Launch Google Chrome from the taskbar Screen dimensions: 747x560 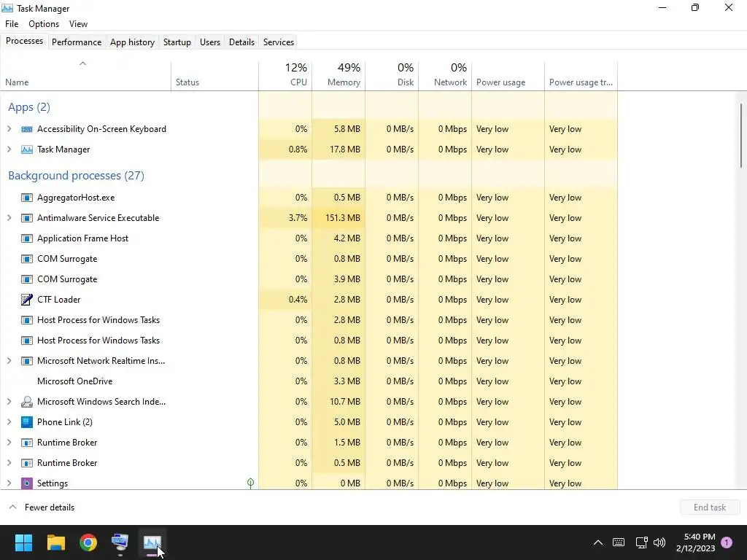click(x=88, y=542)
